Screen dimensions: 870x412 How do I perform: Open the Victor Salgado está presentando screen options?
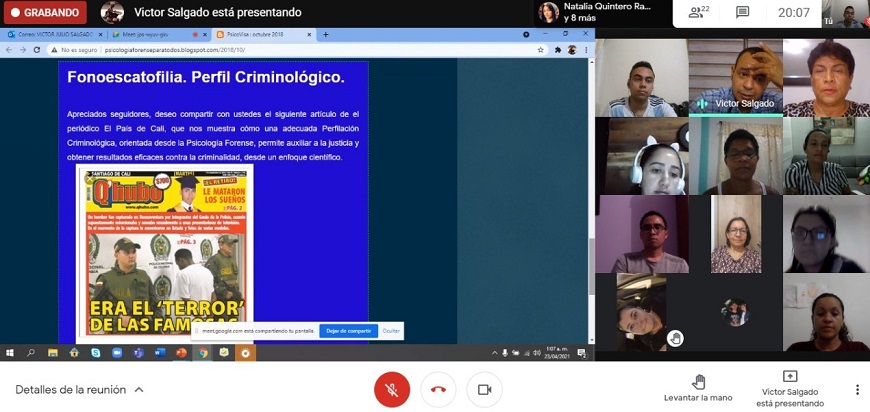click(790, 390)
